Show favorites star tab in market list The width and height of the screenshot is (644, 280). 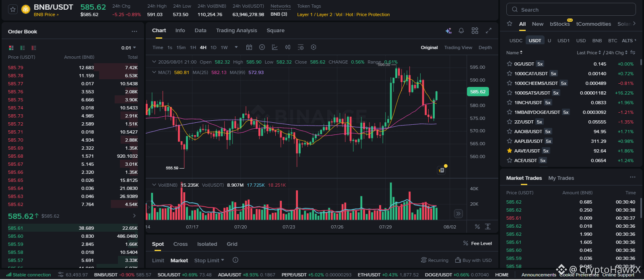(510, 24)
